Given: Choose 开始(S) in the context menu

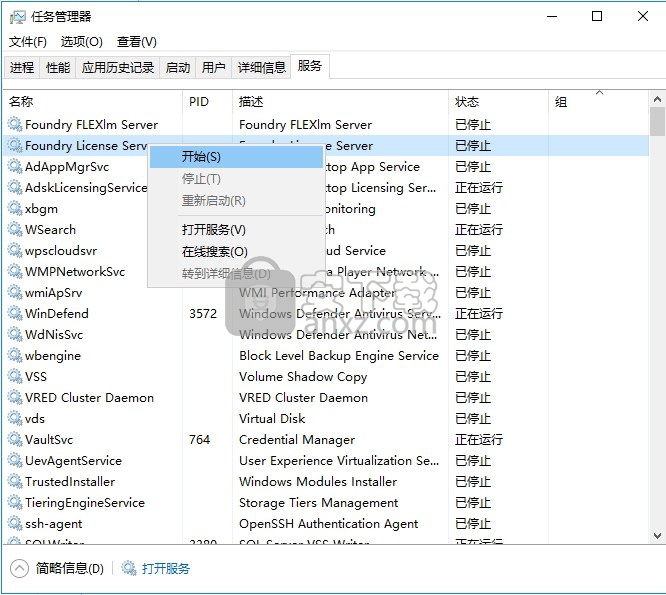Looking at the screenshot, I should [x=236, y=157].
